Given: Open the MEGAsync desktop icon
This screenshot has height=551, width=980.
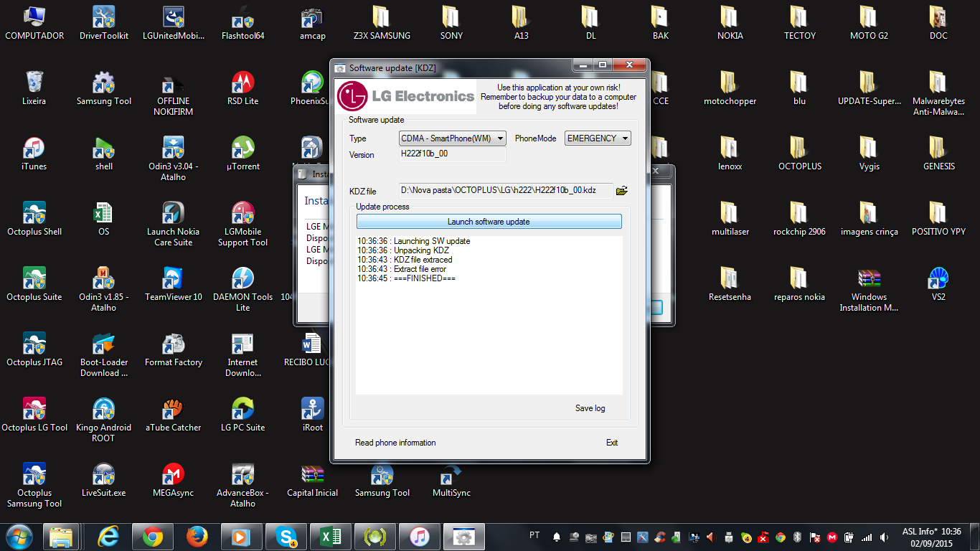Looking at the screenshot, I should tap(173, 480).
